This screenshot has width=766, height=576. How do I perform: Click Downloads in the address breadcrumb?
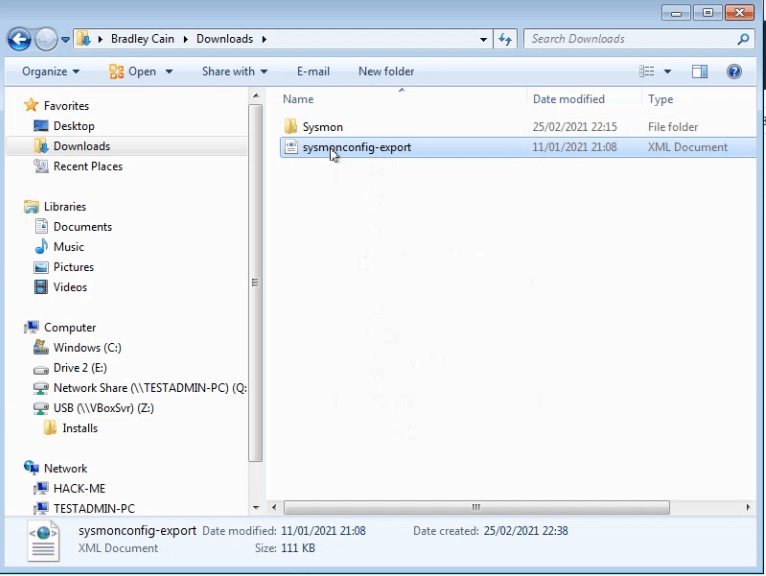click(x=224, y=39)
